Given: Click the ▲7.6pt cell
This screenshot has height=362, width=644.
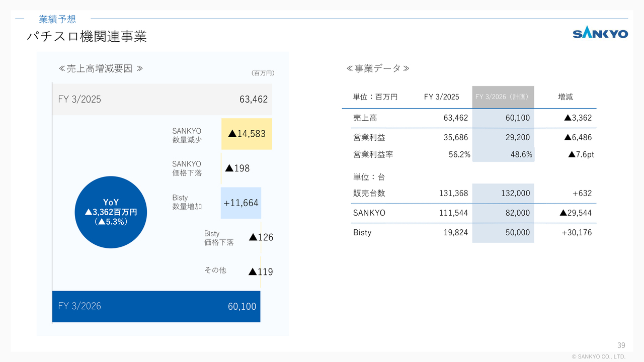Looking at the screenshot, I should [581, 155].
